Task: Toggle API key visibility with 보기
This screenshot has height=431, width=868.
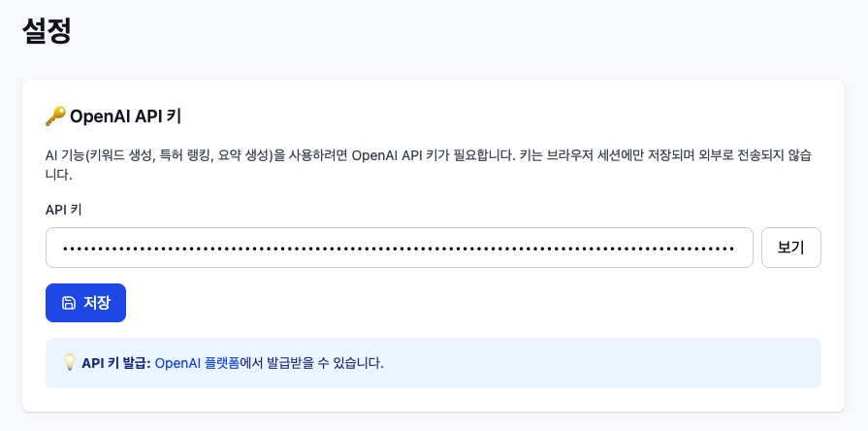Action: (x=790, y=248)
